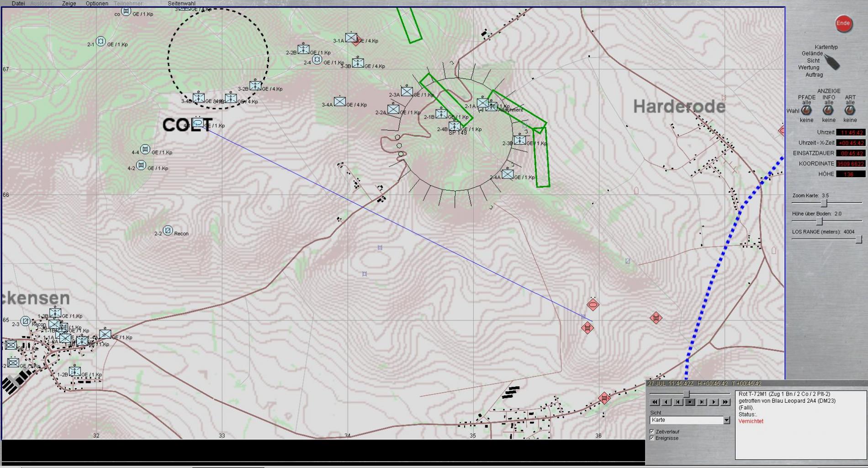Click the play forward replay button

coord(714,402)
